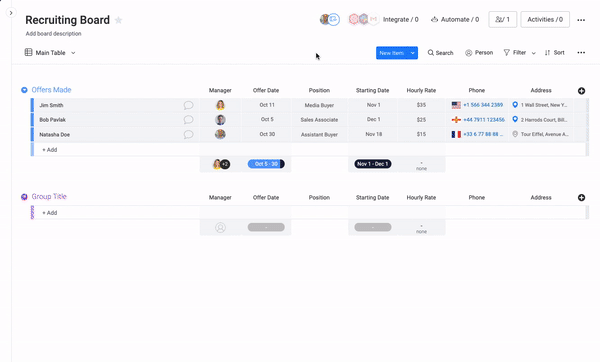The image size is (600, 362).
Task: Click the Nov 1 - Dec 1 summary bar
Action: [x=373, y=164]
